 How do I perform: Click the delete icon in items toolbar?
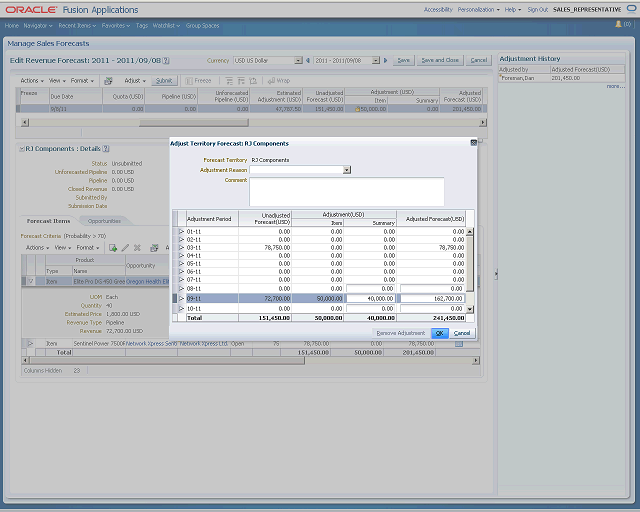pyautogui.click(x=137, y=248)
